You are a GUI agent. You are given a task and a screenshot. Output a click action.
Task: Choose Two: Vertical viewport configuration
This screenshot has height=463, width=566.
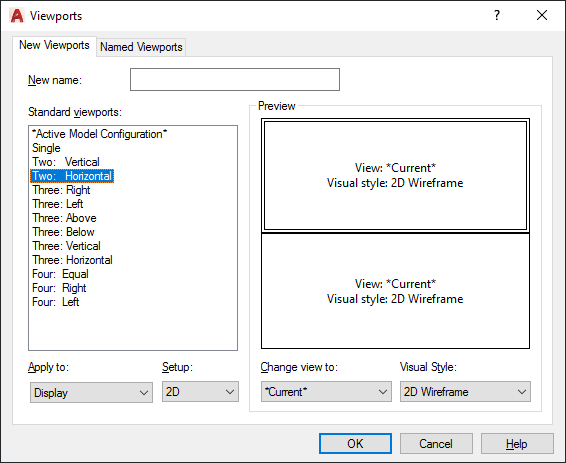point(66,162)
